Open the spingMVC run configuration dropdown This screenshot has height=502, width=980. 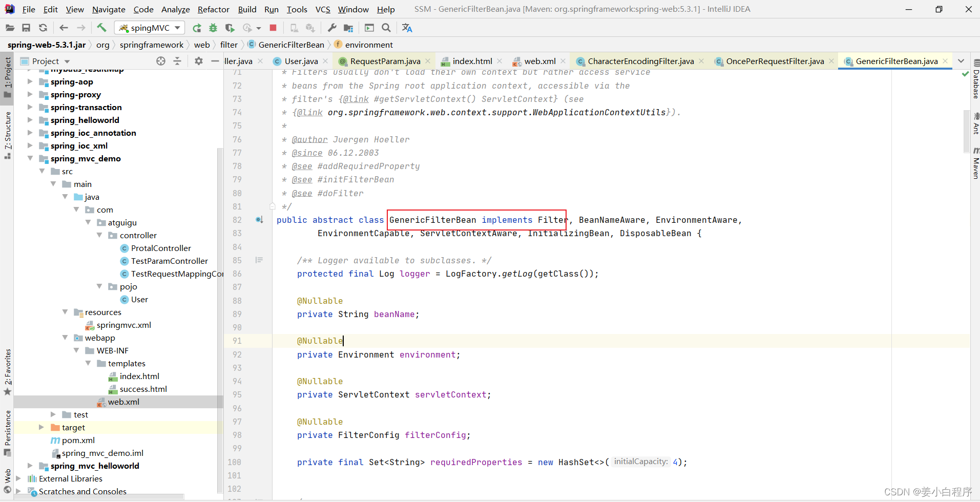150,28
